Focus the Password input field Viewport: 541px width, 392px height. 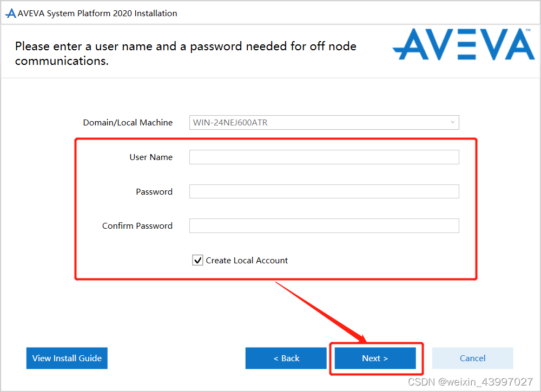click(324, 191)
